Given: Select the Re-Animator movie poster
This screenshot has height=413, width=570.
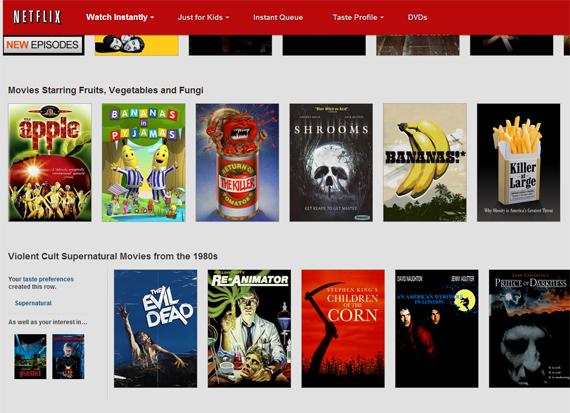Looking at the screenshot, I should pos(249,329).
